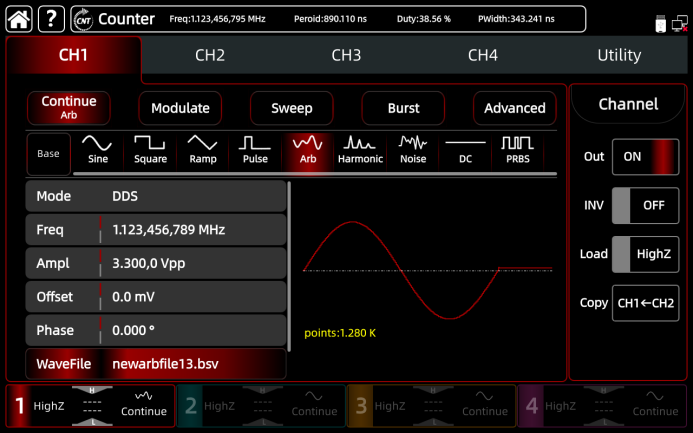The image size is (693, 433).
Task: Click the points:1.280 K label
Action: pyautogui.click(x=340, y=333)
